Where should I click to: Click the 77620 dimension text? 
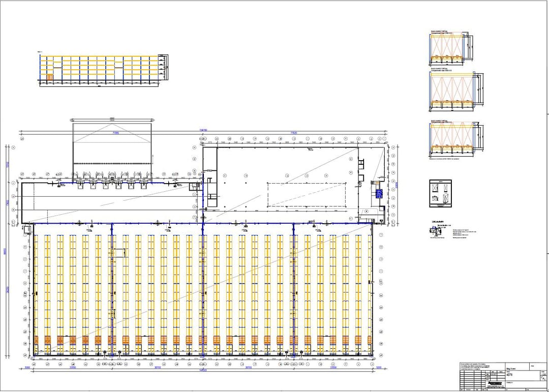293,133
